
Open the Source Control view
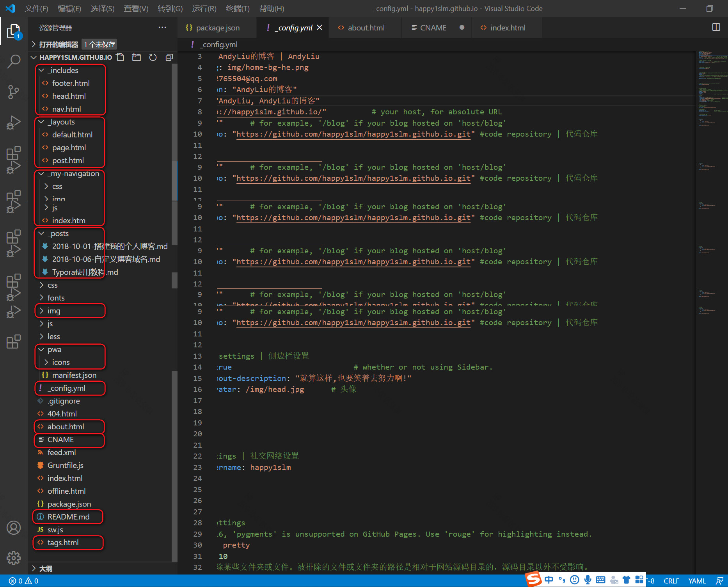point(14,92)
